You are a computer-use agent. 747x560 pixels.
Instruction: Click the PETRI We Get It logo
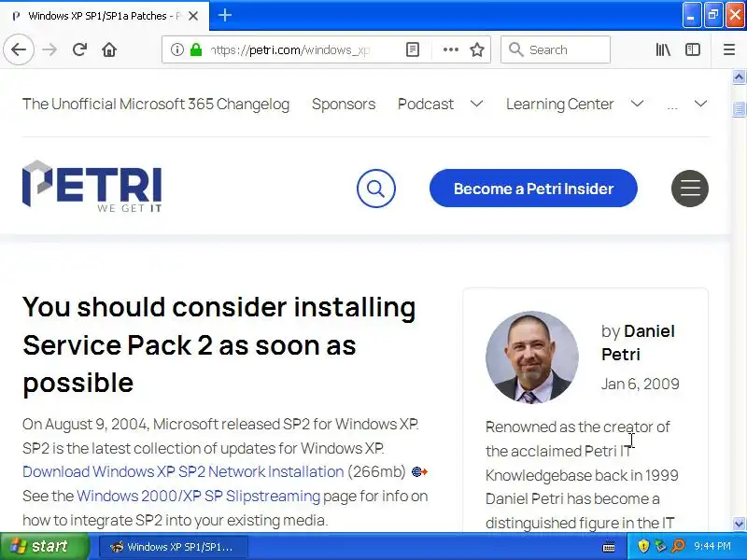click(92, 186)
